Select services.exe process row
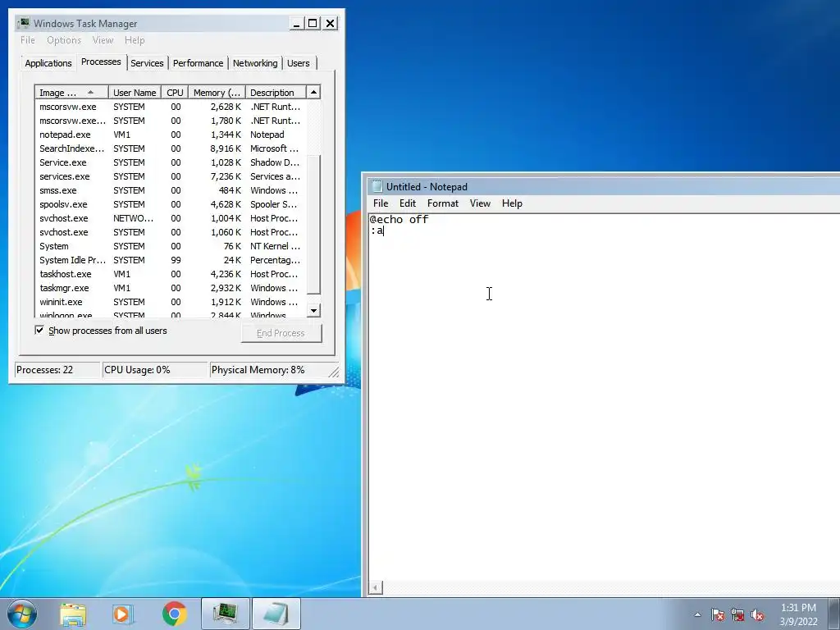 pyautogui.click(x=171, y=176)
